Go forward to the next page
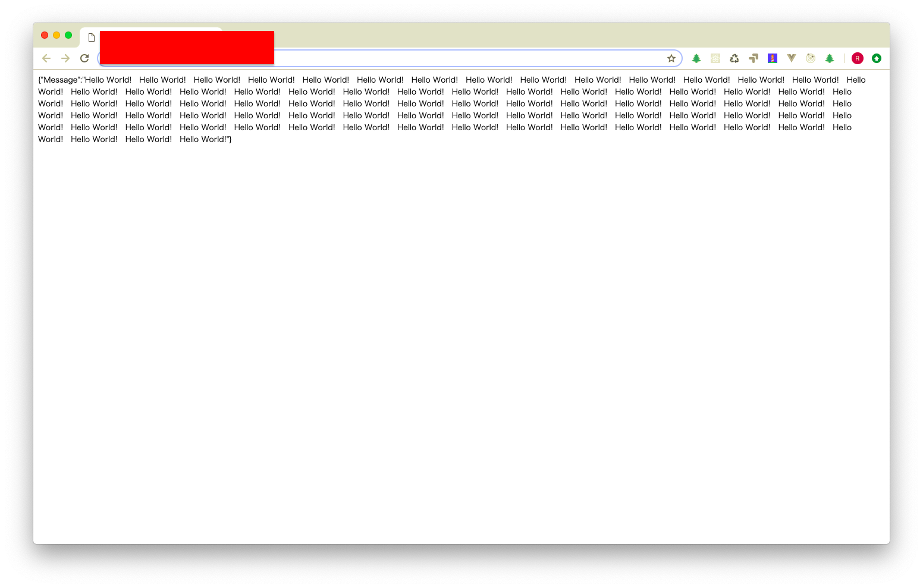This screenshot has height=588, width=923. point(65,58)
